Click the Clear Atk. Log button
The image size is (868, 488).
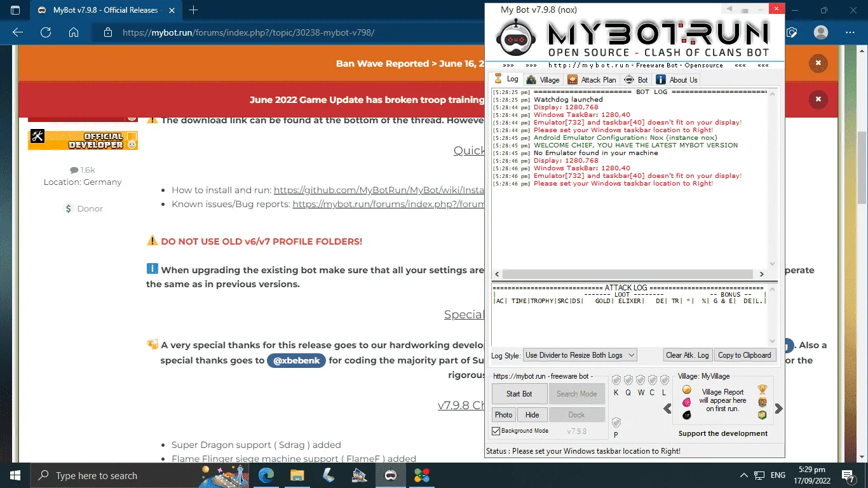(x=688, y=355)
